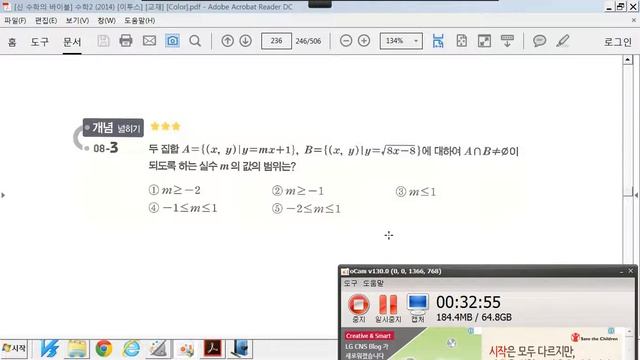
Task: Expand the right tools pane arrow
Action: pos(636,195)
